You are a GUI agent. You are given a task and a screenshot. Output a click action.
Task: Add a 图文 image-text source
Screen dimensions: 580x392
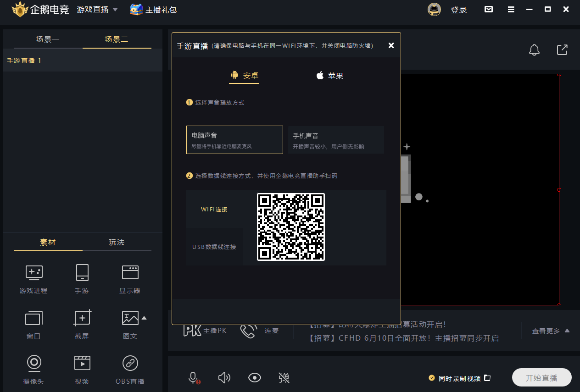pos(130,325)
